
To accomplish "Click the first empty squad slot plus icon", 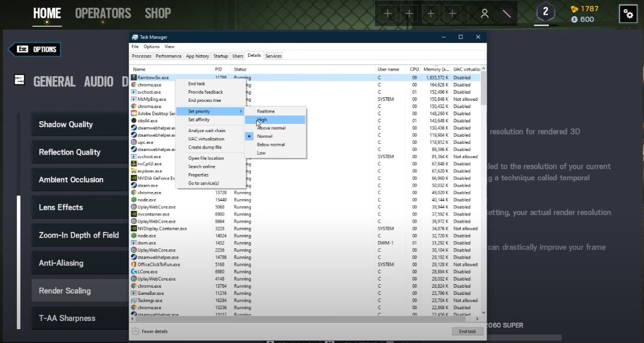I will 388,14.
